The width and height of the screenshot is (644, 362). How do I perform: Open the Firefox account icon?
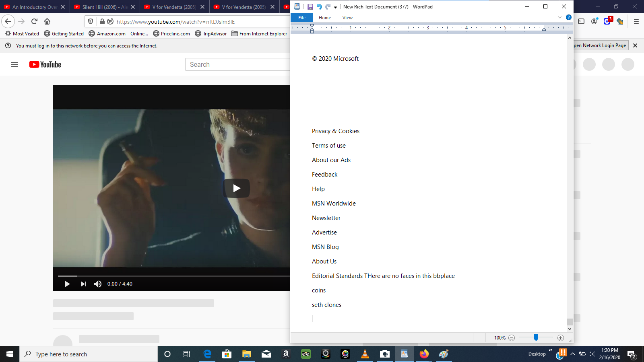(x=594, y=21)
